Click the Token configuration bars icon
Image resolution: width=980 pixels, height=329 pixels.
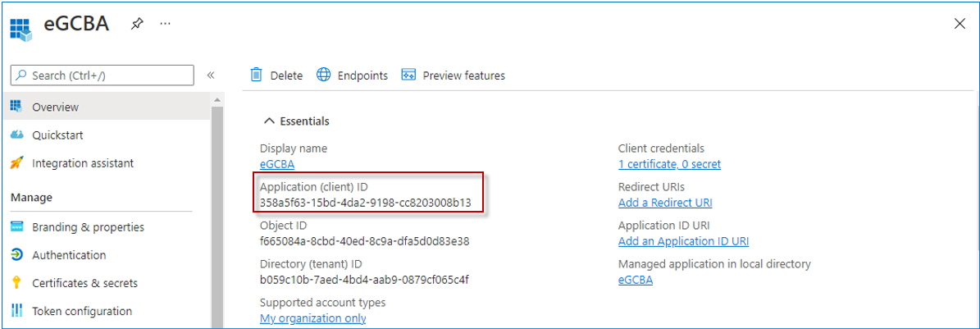point(17,311)
